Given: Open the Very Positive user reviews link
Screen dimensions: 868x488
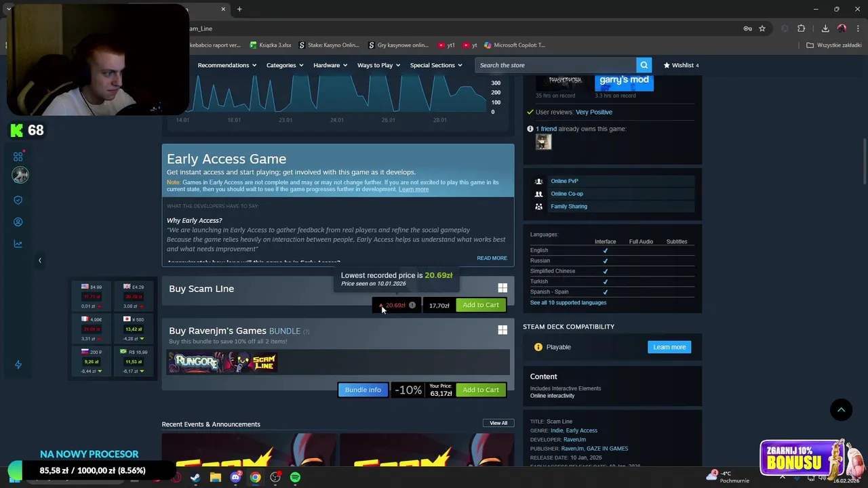Looking at the screenshot, I should (593, 112).
